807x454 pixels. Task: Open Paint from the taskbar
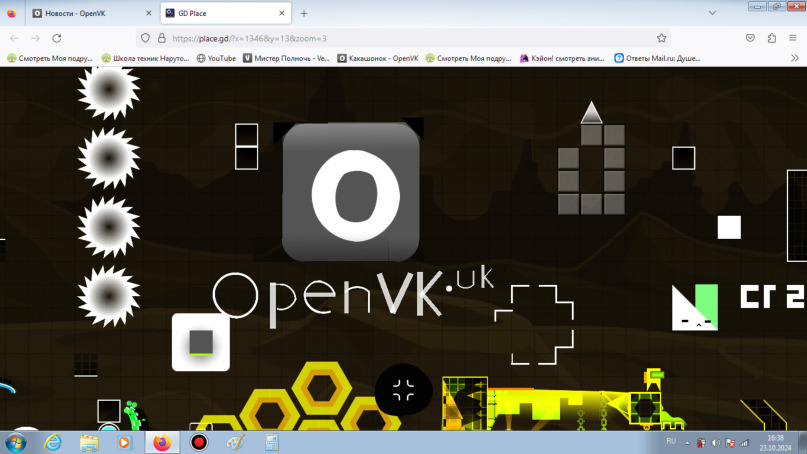(235, 443)
